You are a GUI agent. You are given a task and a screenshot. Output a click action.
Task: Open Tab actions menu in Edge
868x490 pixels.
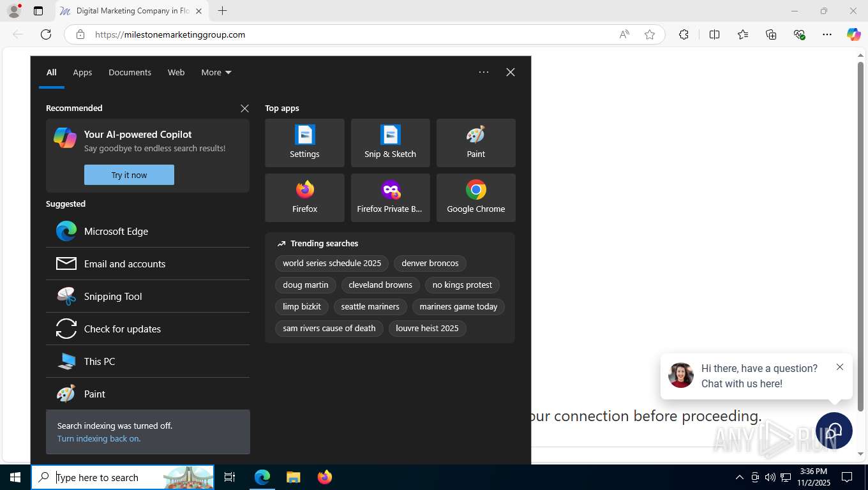(x=38, y=11)
